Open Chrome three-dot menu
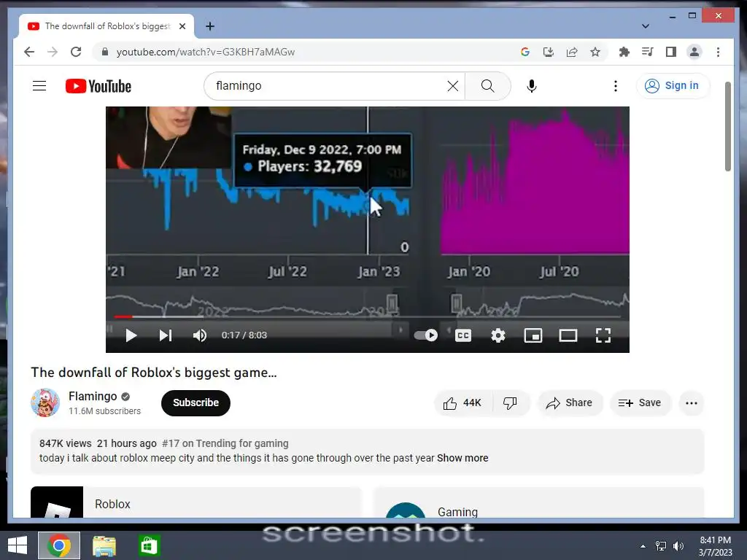The width and height of the screenshot is (747, 560). pos(718,52)
